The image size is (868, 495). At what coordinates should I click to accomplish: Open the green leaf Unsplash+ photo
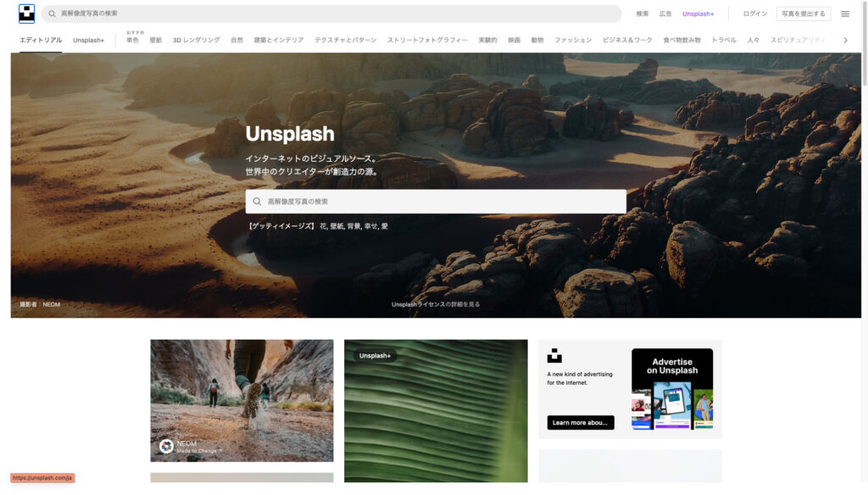(436, 411)
